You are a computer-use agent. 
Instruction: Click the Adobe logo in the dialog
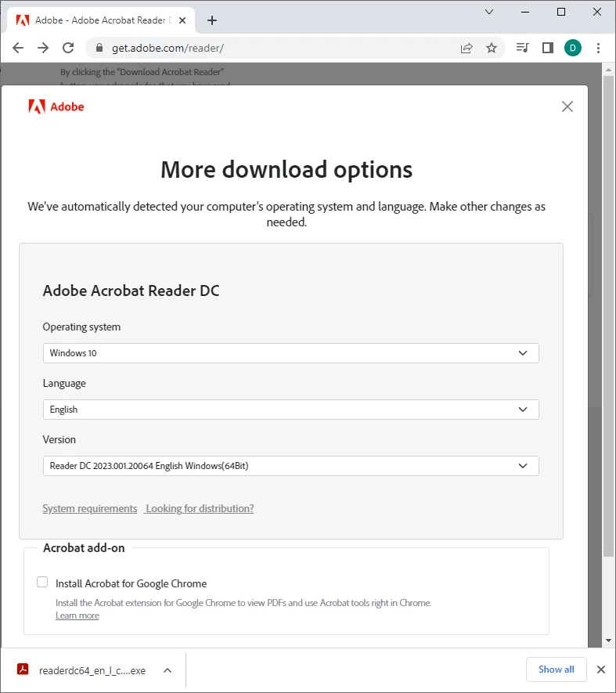click(56, 106)
